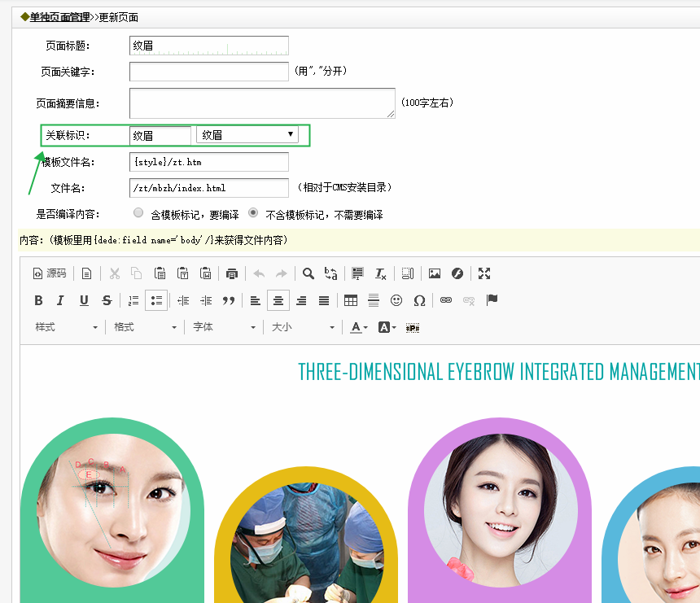Click the unlink broken chain icon
The image size is (700, 603).
pyautogui.click(x=469, y=300)
